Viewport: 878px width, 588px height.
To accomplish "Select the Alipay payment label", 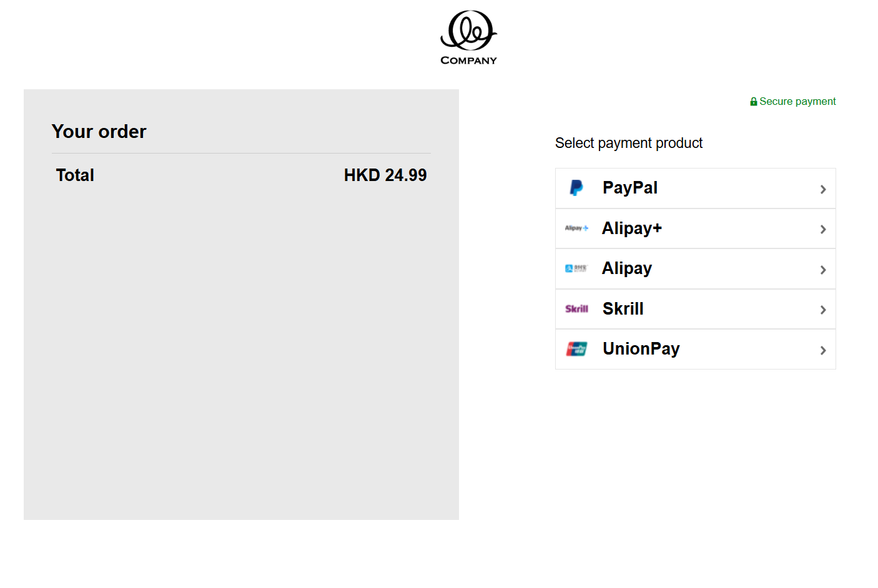I will [627, 268].
